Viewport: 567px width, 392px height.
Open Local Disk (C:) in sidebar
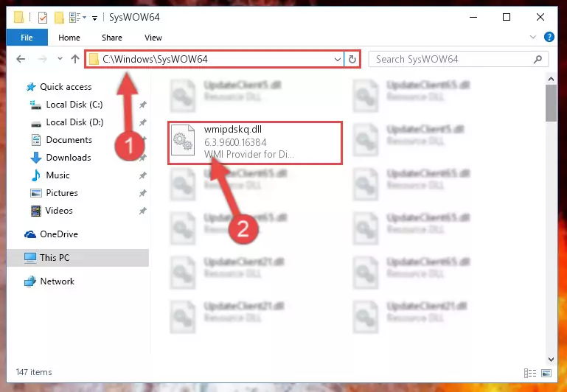[74, 105]
